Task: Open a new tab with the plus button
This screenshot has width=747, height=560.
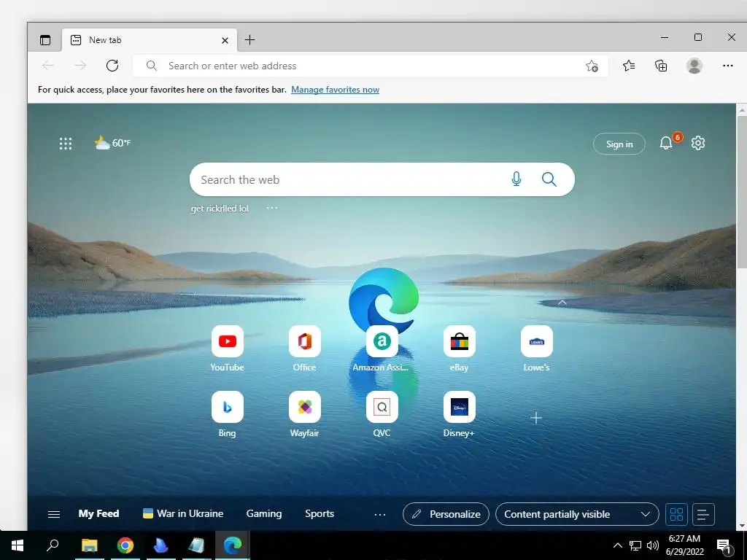Action: (249, 40)
